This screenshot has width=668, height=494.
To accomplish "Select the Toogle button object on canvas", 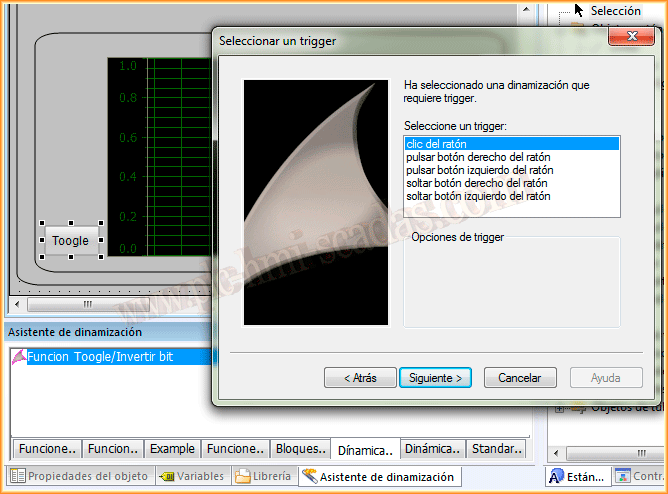I will click(x=70, y=241).
